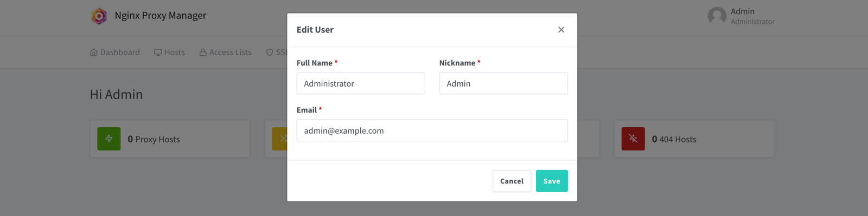Click the Nginx Proxy Manager logo icon
The width and height of the screenshot is (868, 216).
[x=99, y=16]
